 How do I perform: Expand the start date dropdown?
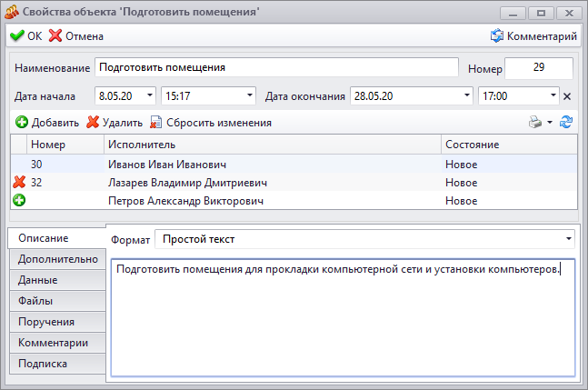150,95
